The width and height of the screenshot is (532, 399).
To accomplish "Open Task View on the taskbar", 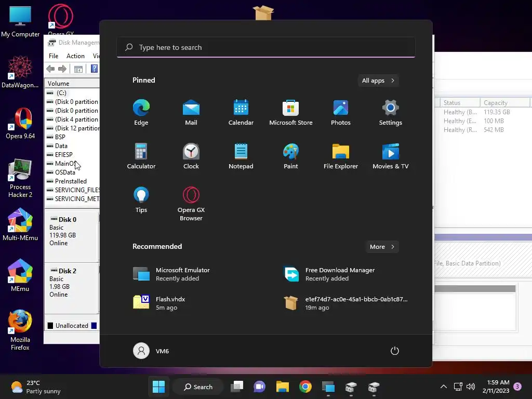I will coord(237,387).
